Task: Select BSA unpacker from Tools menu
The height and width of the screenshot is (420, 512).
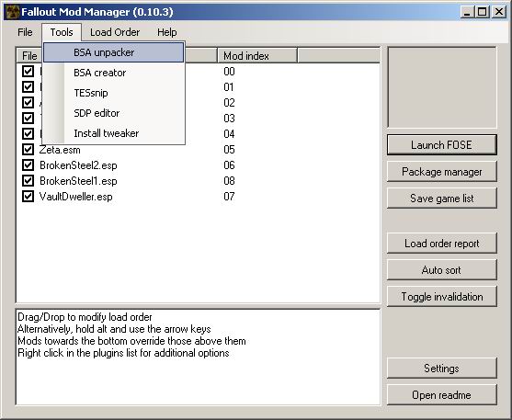Action: coord(114,52)
